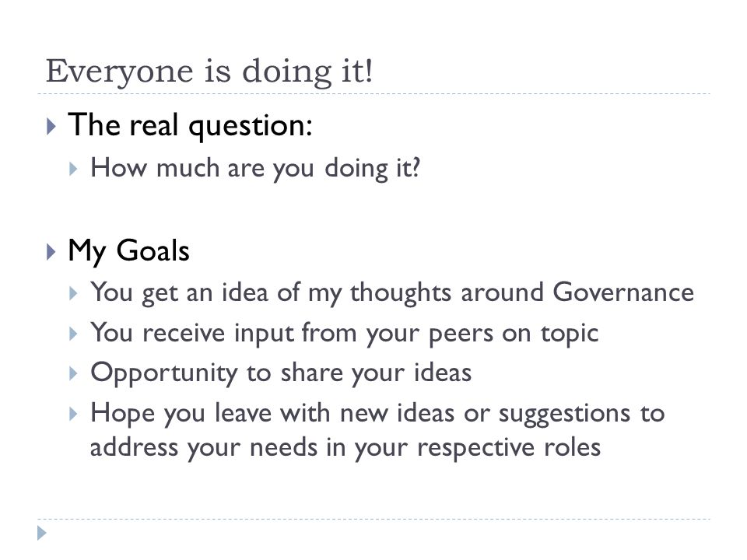Click the line 'How much are you doing it?'
The image size is (747, 560).
click(255, 169)
